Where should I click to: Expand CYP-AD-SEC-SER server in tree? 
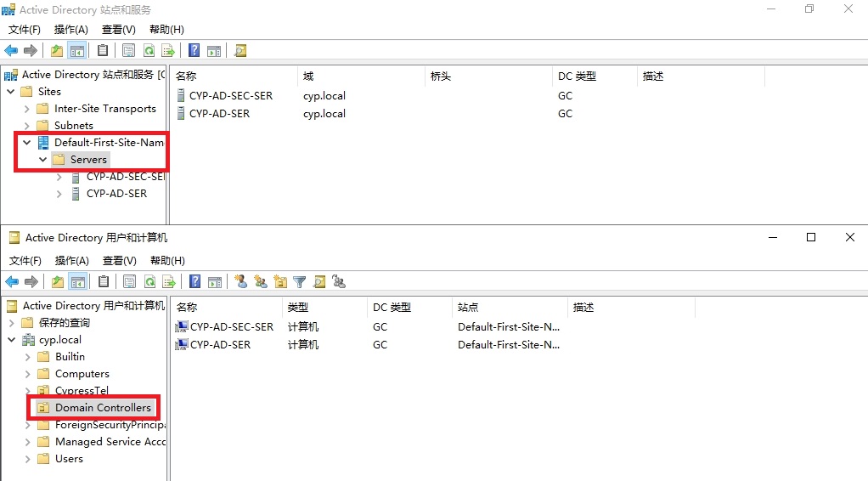pyautogui.click(x=59, y=178)
